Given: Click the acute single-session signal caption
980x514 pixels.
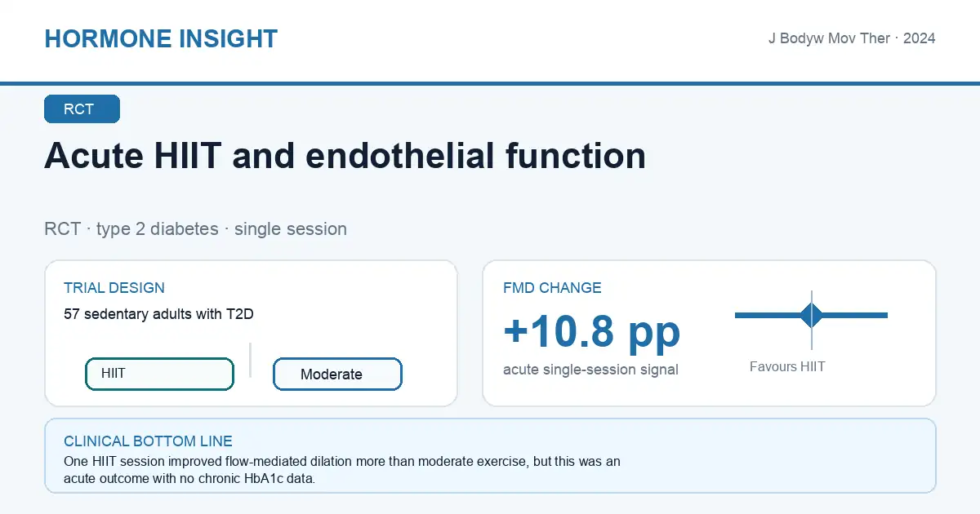Looking at the screenshot, I should point(590,370).
